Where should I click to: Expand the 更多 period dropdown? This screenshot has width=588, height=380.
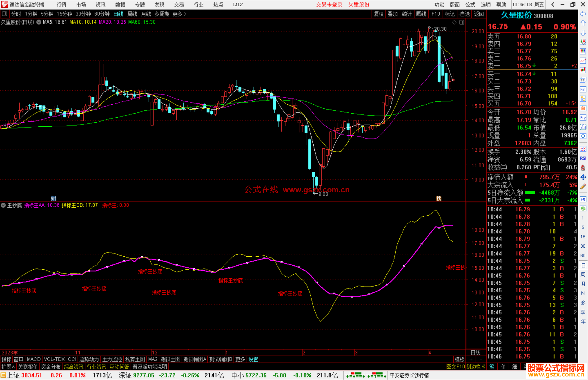[179, 14]
